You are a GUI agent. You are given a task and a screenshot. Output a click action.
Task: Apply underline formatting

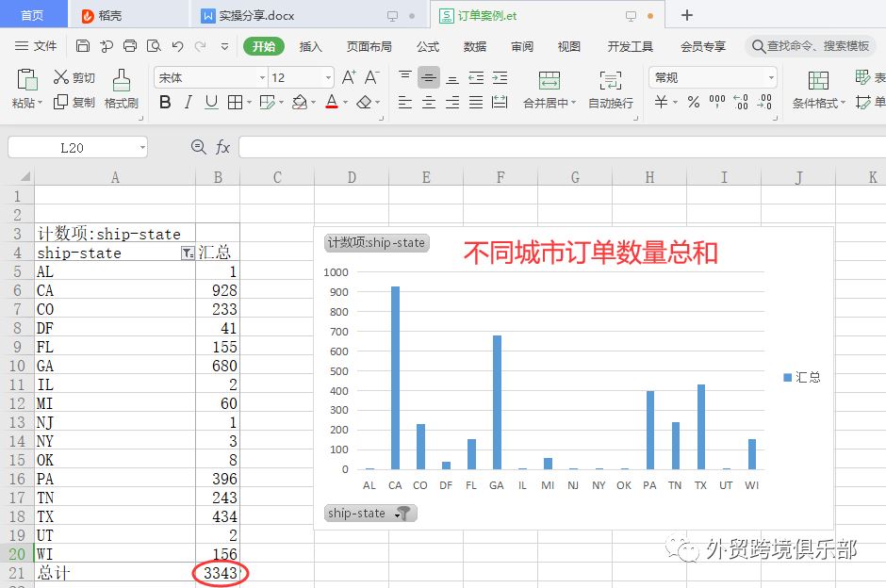pyautogui.click(x=211, y=102)
